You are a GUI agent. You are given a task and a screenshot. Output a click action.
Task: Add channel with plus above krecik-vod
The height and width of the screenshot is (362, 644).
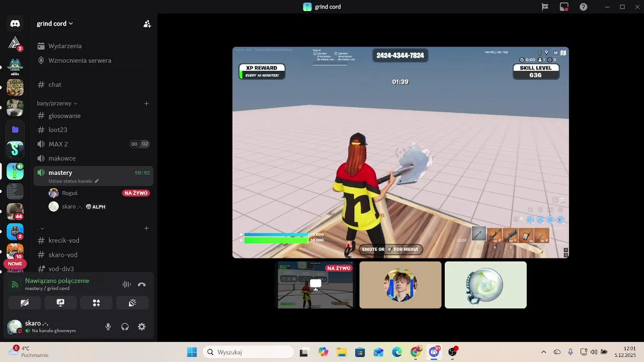coord(146,228)
